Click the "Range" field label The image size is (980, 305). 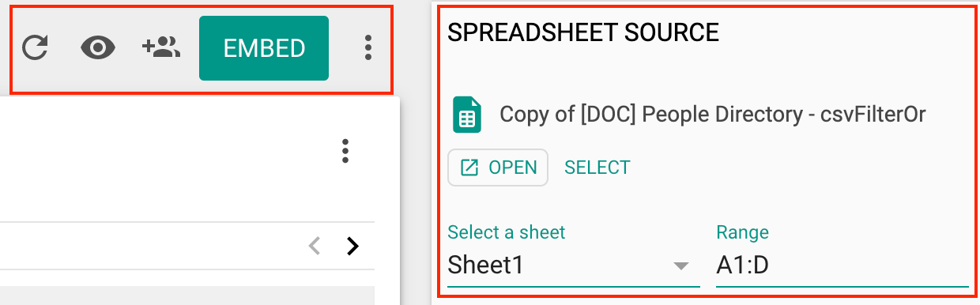(x=742, y=232)
